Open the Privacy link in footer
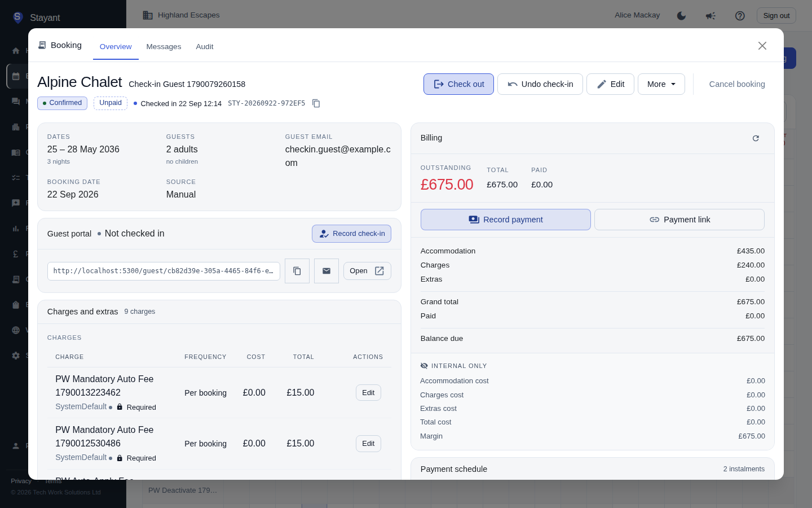 pos(21,481)
